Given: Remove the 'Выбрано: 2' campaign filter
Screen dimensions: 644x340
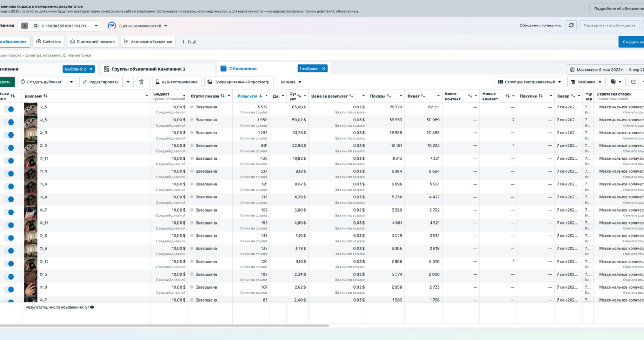Looking at the screenshot, I should [x=91, y=69].
